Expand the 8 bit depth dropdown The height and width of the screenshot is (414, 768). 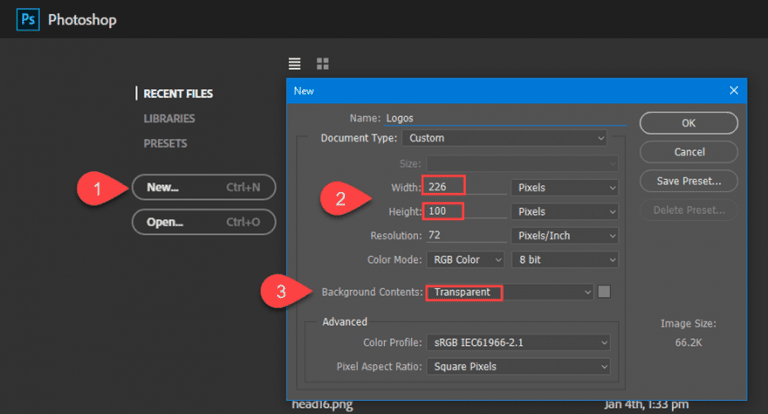pyautogui.click(x=564, y=260)
